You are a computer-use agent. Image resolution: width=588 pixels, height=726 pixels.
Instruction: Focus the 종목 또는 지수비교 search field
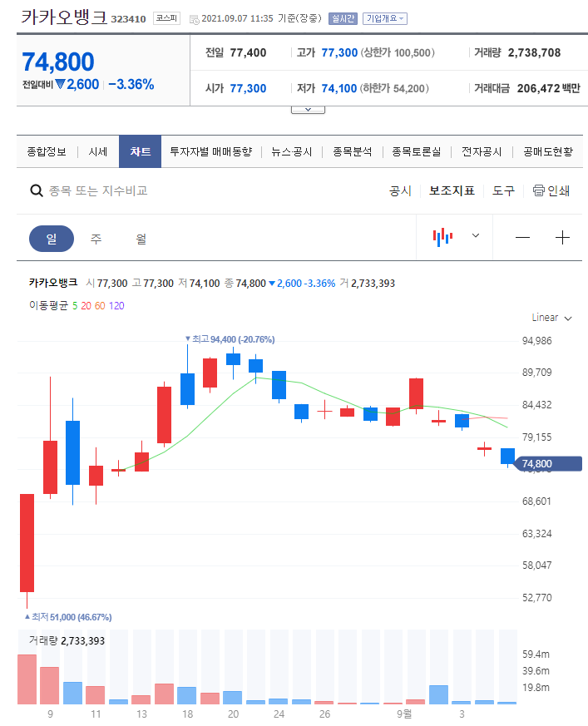click(98, 190)
